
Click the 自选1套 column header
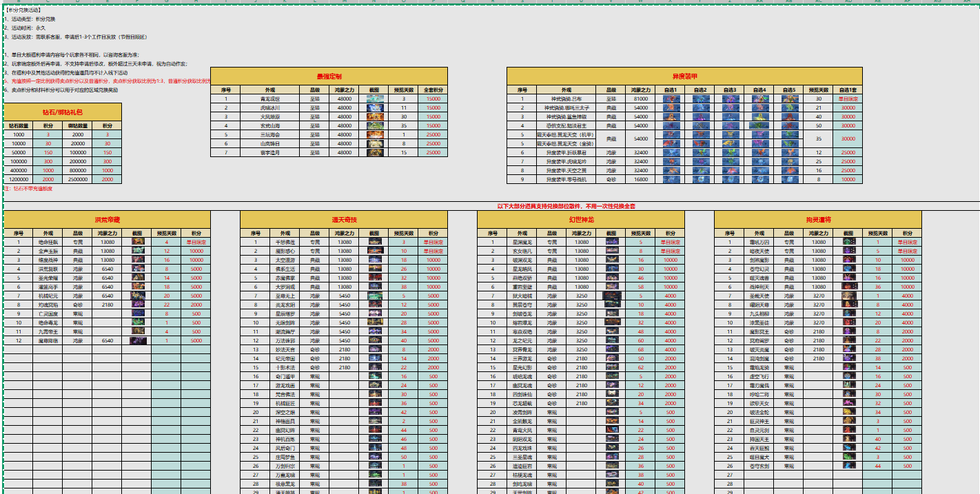847,90
